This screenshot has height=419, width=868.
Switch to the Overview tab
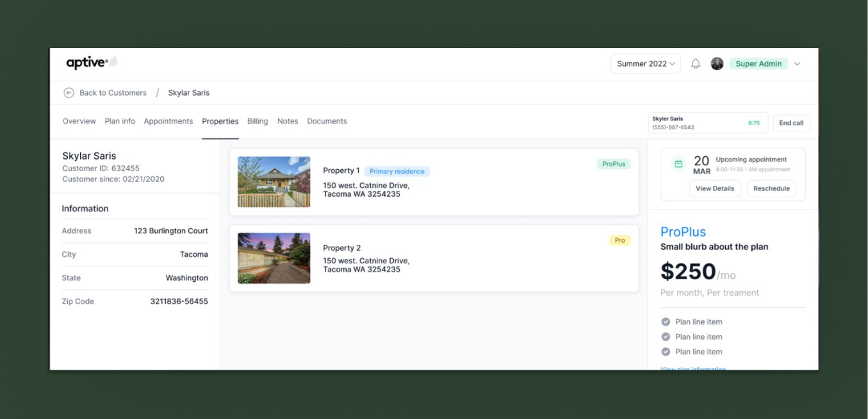click(x=79, y=121)
